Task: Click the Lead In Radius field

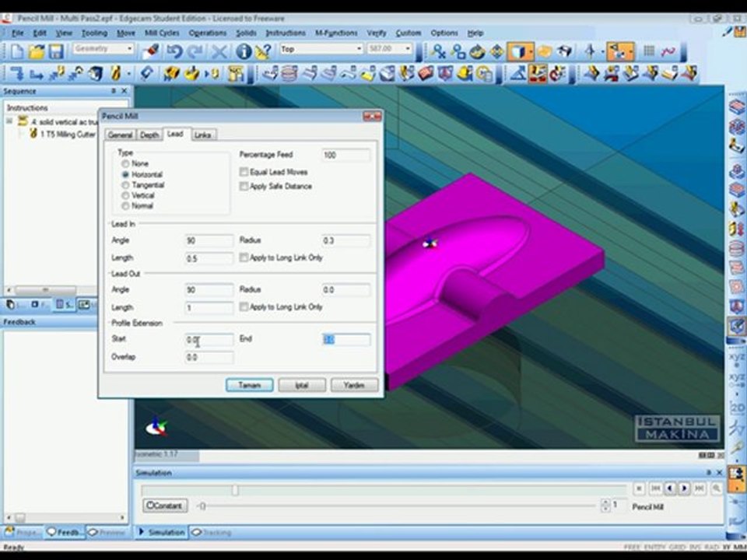Action: (345, 240)
